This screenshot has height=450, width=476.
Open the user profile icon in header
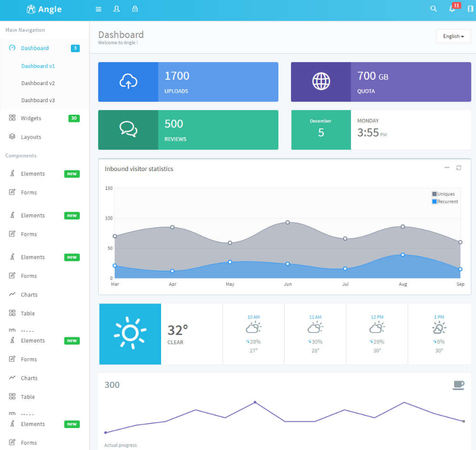tap(116, 9)
